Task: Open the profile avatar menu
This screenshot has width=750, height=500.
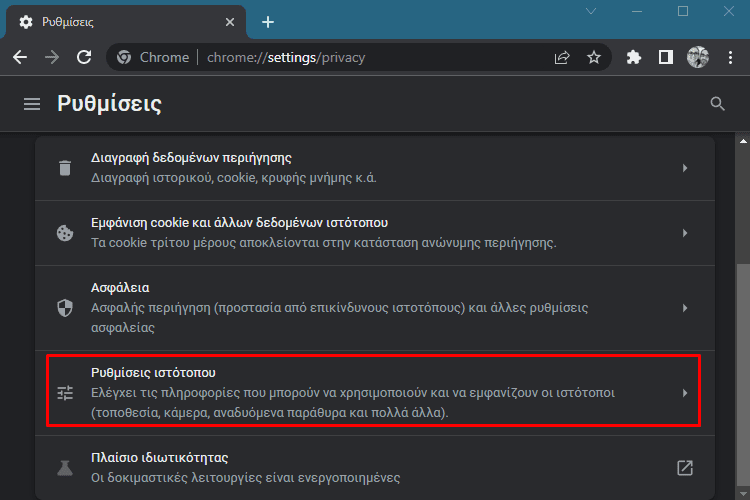Action: point(698,57)
